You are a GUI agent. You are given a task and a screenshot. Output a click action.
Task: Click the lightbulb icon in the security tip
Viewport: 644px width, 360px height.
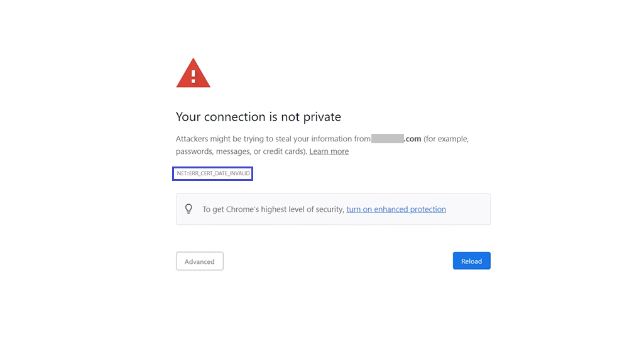pyautogui.click(x=188, y=209)
